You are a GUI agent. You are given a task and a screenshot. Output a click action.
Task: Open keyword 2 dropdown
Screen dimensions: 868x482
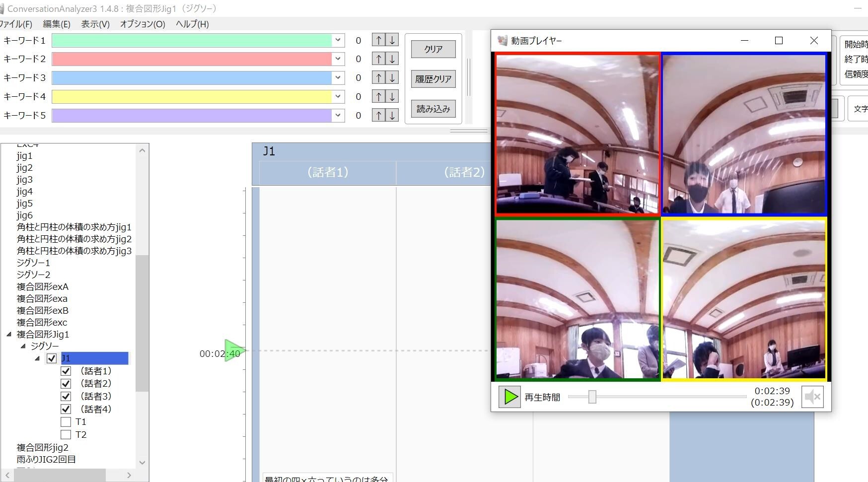(338, 59)
